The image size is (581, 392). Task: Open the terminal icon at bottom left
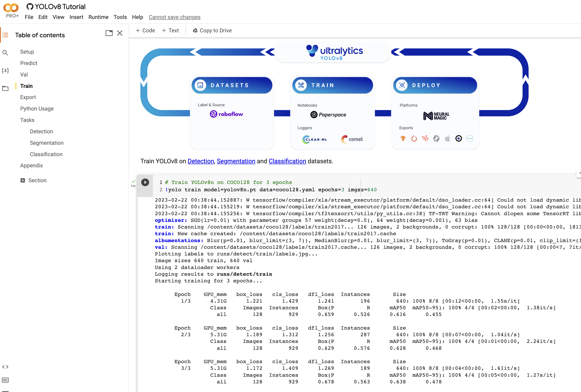[x=6, y=380]
